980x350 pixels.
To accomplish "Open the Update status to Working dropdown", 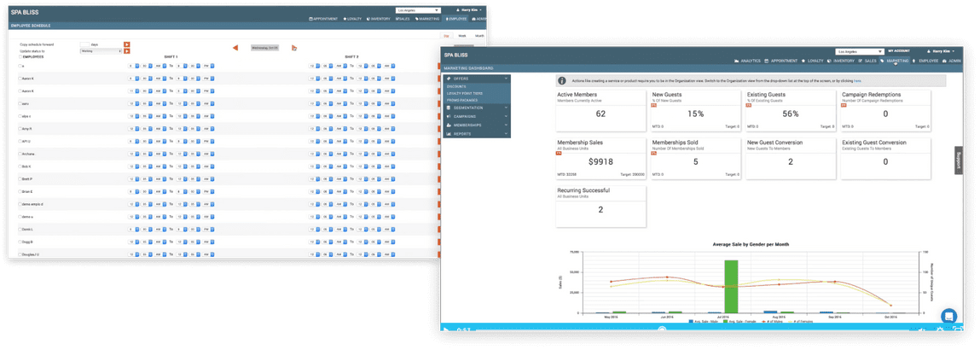I will 100,51.
